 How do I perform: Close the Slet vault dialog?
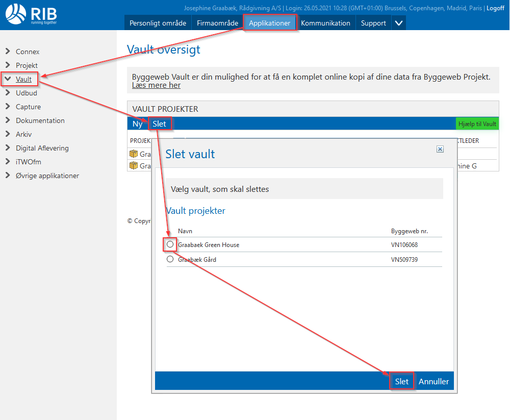point(440,149)
